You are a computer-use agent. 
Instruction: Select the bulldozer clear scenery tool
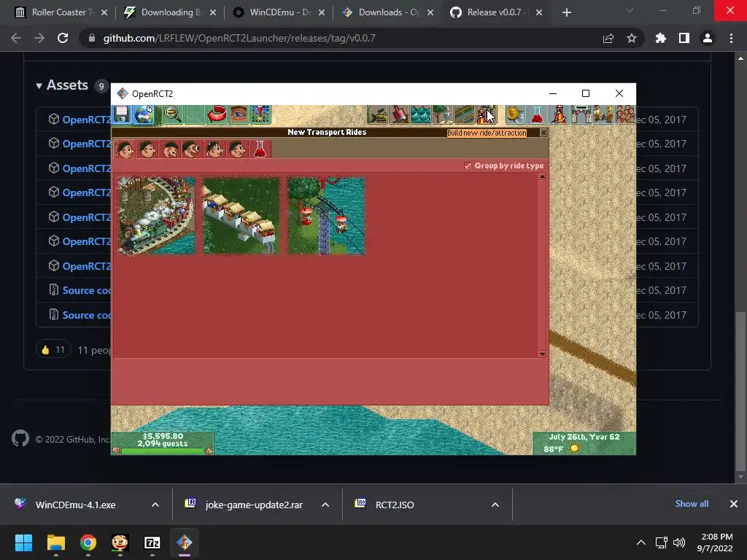point(377,114)
